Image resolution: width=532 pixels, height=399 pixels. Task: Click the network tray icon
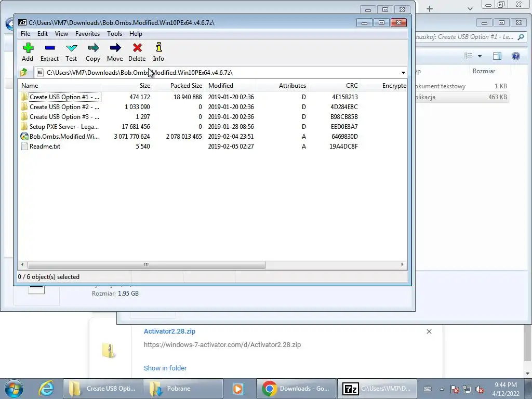click(467, 389)
